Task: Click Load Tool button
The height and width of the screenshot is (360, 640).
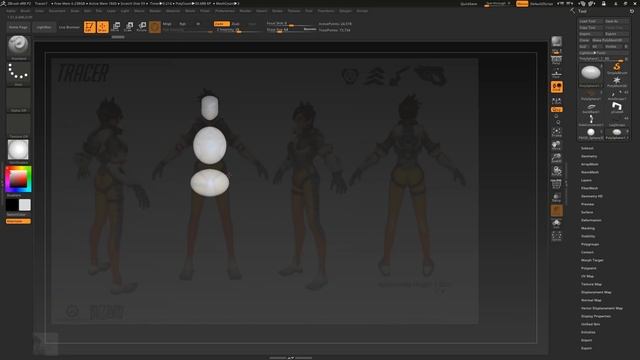Action: (x=590, y=21)
